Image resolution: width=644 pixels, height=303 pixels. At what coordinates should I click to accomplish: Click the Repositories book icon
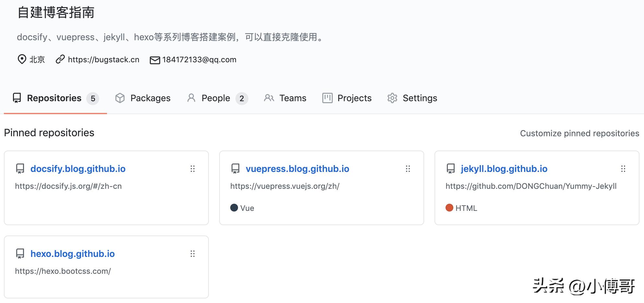coord(17,98)
